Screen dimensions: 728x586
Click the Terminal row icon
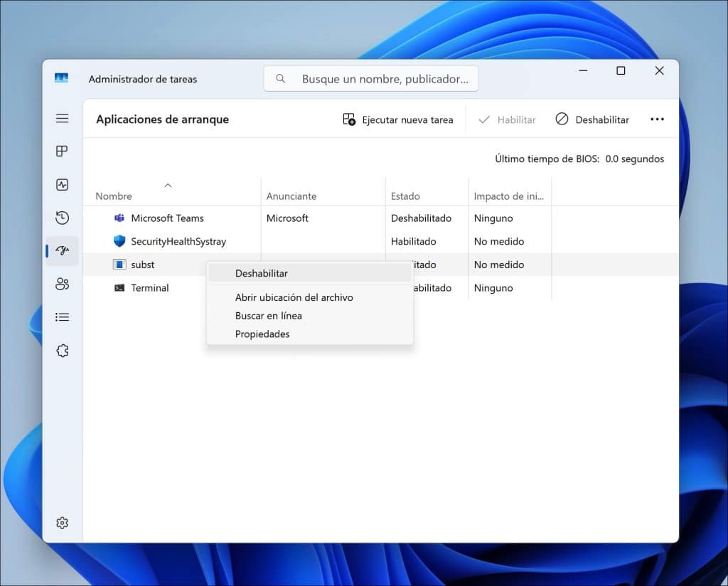119,288
